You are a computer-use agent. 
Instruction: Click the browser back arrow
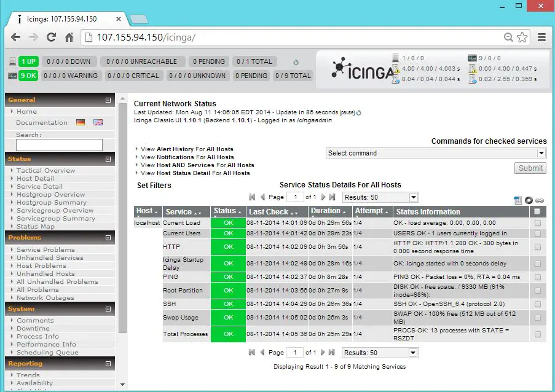point(15,37)
